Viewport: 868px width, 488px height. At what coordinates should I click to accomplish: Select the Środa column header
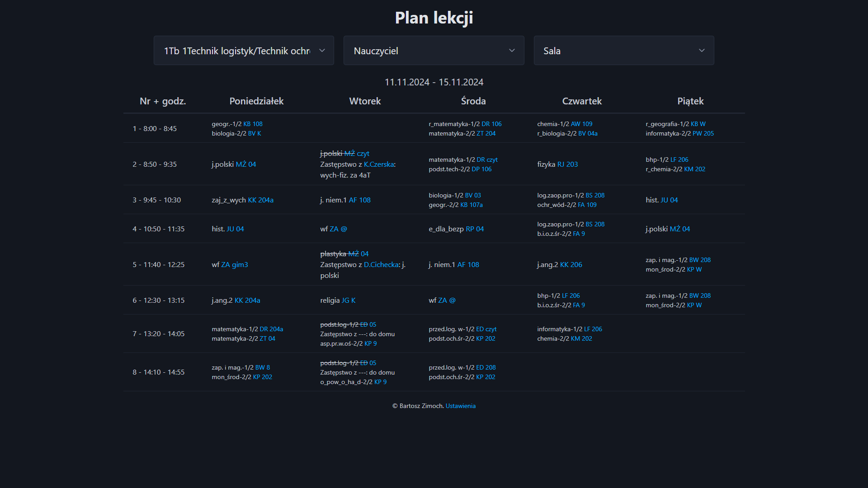473,101
